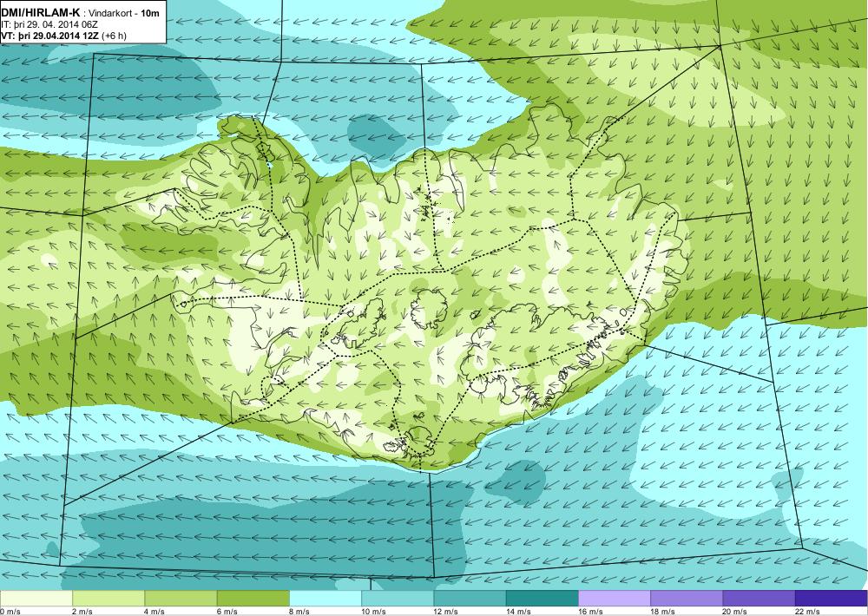The width and height of the screenshot is (868, 616).
Task: Click the pale cyan 8–10 m/s legend swatch
Action: (325, 599)
